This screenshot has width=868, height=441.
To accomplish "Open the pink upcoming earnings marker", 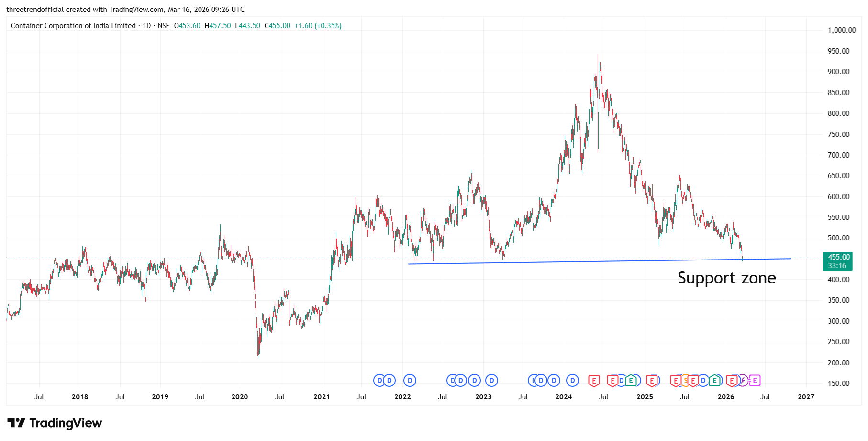I will click(x=755, y=381).
